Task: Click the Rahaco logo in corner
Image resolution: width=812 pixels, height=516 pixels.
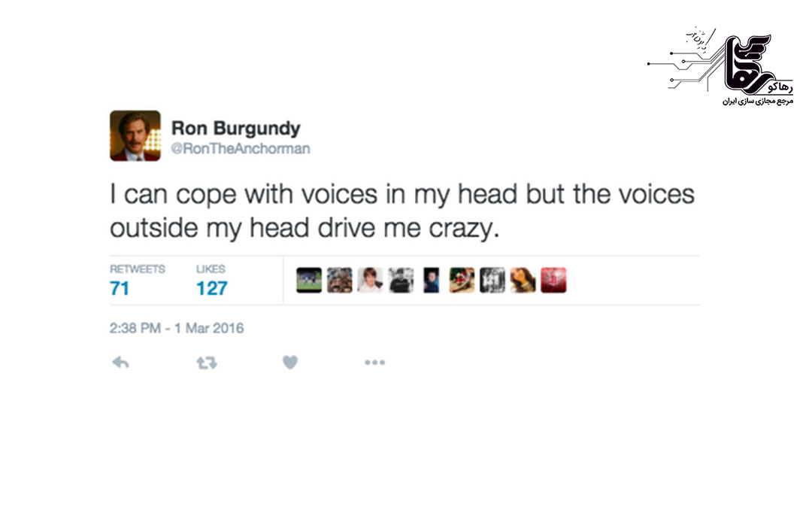Action: (x=720, y=66)
